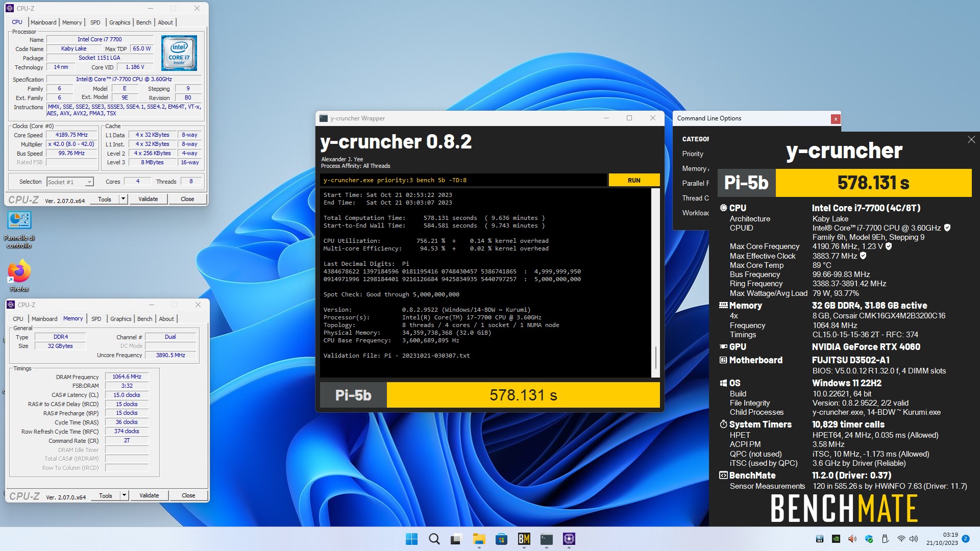Open SPD tab in the memory CPU-Z window

(96, 319)
